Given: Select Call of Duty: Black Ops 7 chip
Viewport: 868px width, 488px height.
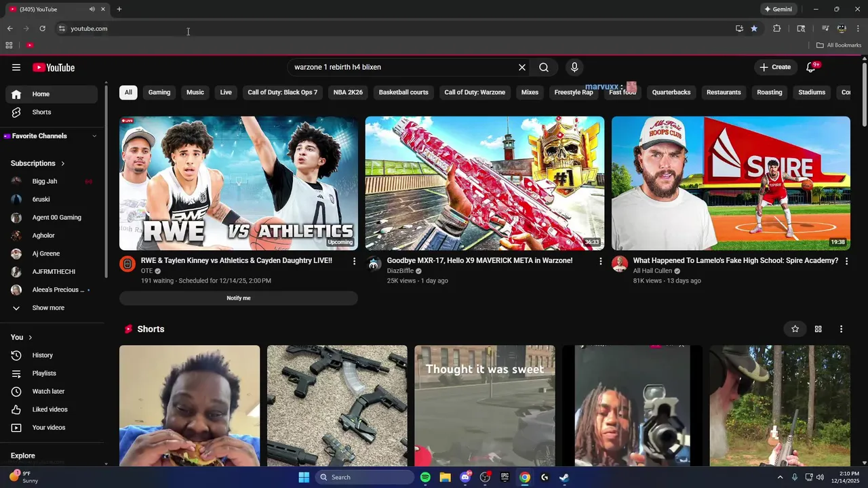Looking at the screenshot, I should 283,92.
